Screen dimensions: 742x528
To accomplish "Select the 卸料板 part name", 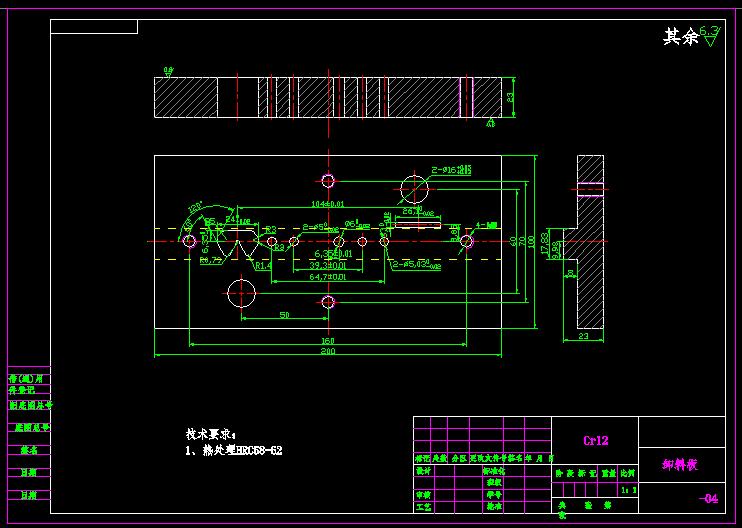I will [x=680, y=465].
